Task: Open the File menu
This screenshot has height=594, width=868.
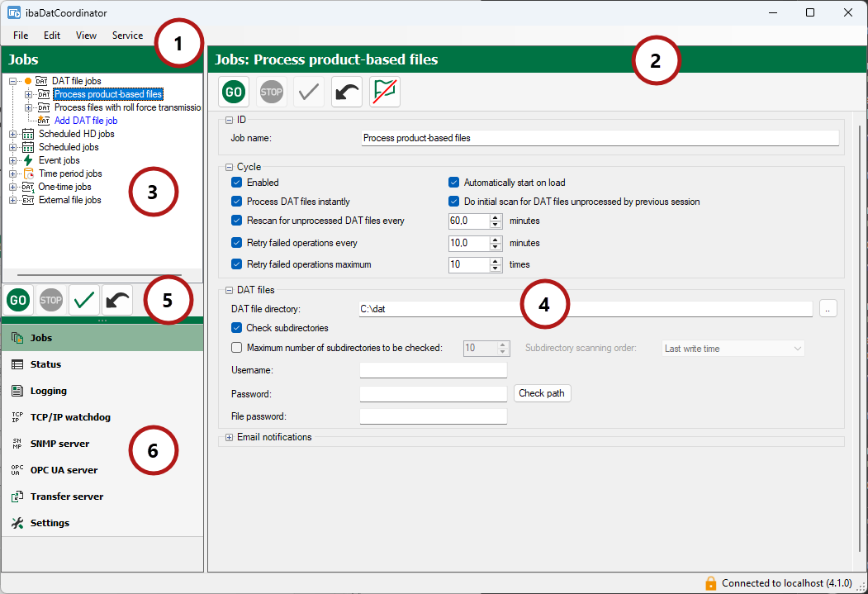Action: point(21,35)
